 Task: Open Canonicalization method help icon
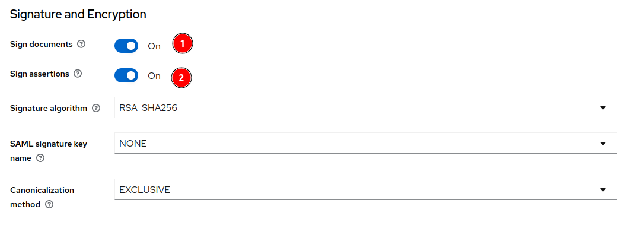tap(49, 204)
